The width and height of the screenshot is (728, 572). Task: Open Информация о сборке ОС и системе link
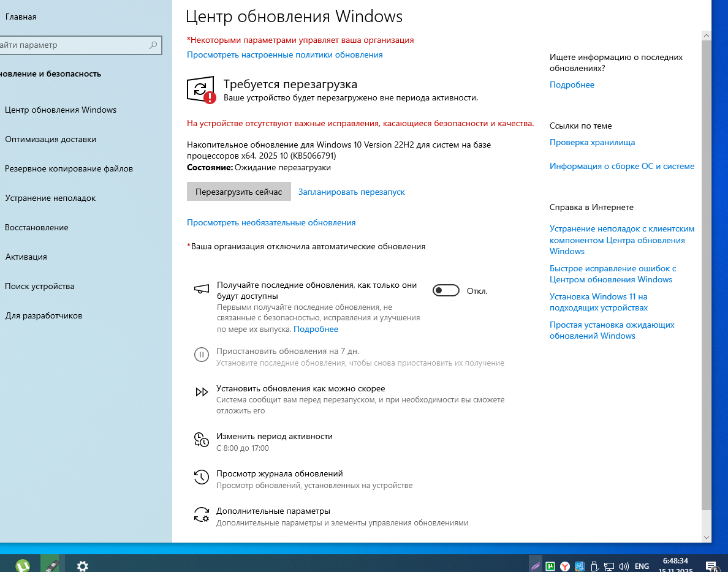click(621, 166)
